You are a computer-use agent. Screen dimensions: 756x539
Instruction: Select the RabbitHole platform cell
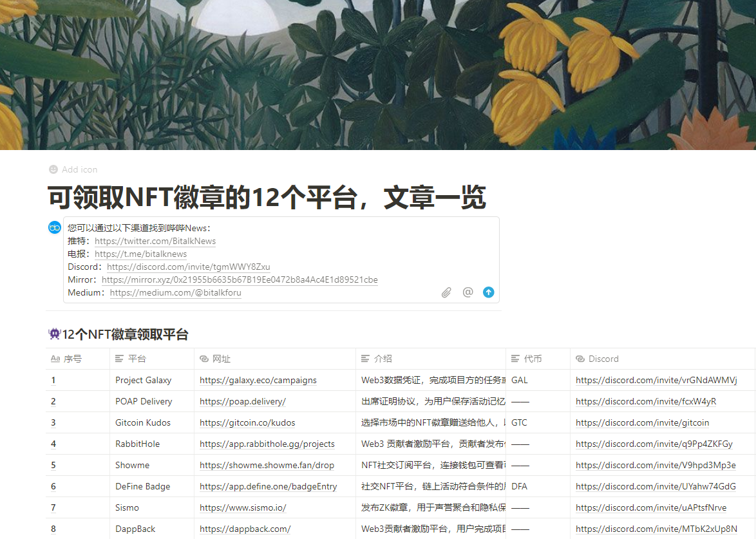click(152, 444)
